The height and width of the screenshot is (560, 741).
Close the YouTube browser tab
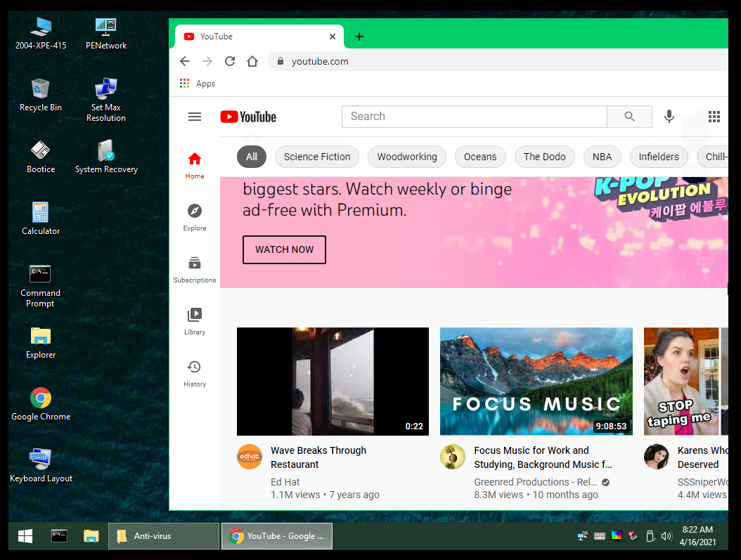(x=333, y=37)
